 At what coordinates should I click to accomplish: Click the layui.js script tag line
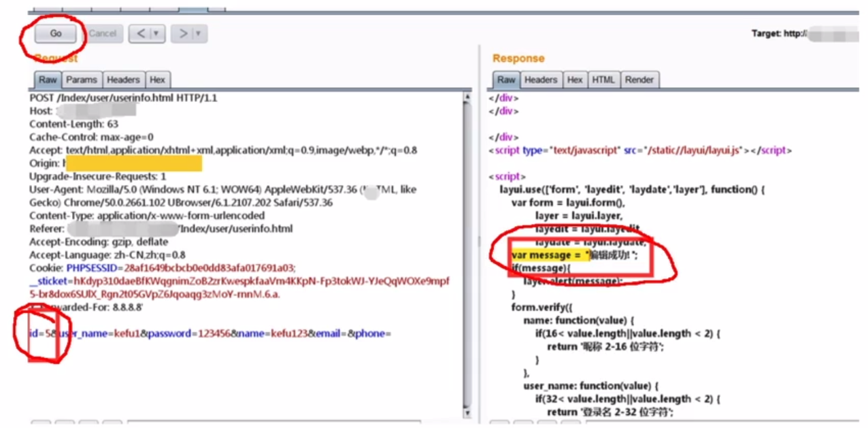(640, 150)
